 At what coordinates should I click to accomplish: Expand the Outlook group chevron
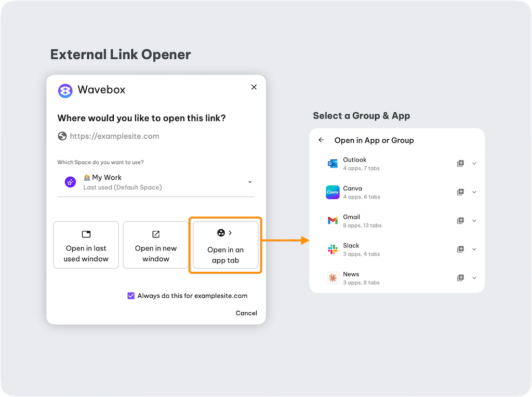[474, 164]
